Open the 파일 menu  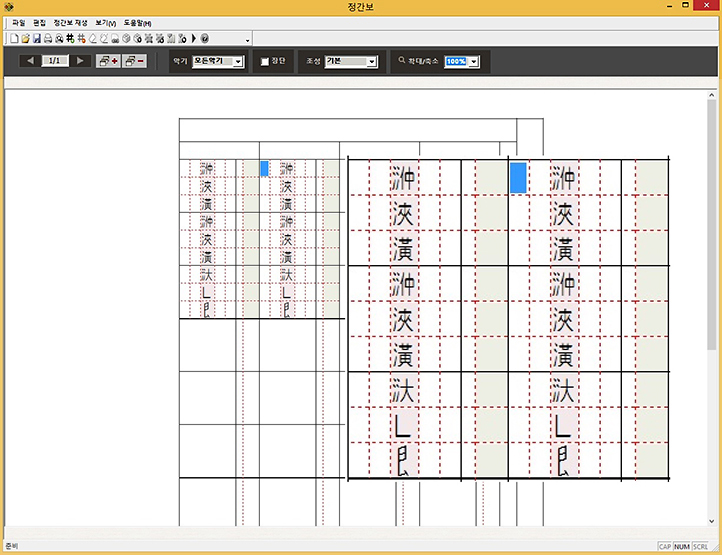point(18,23)
